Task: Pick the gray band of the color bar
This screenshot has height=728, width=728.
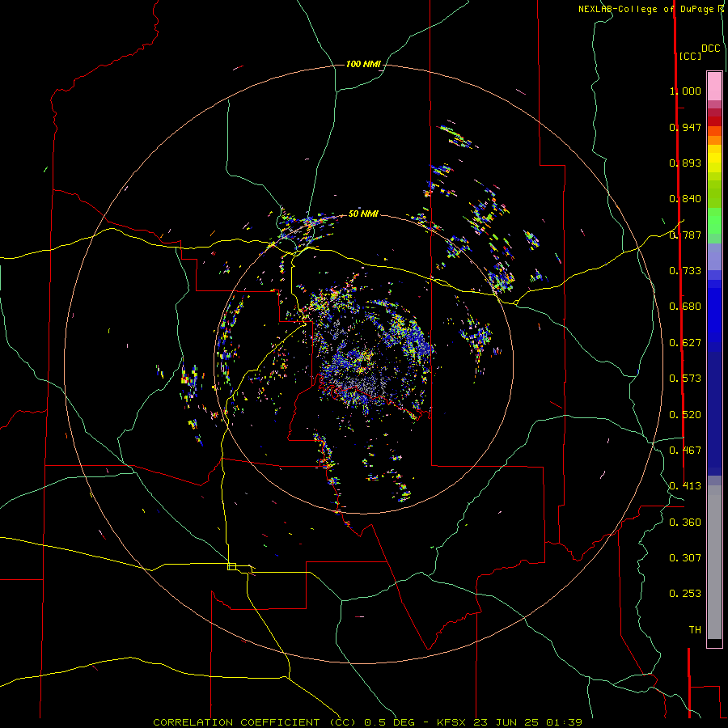Action: 714,562
